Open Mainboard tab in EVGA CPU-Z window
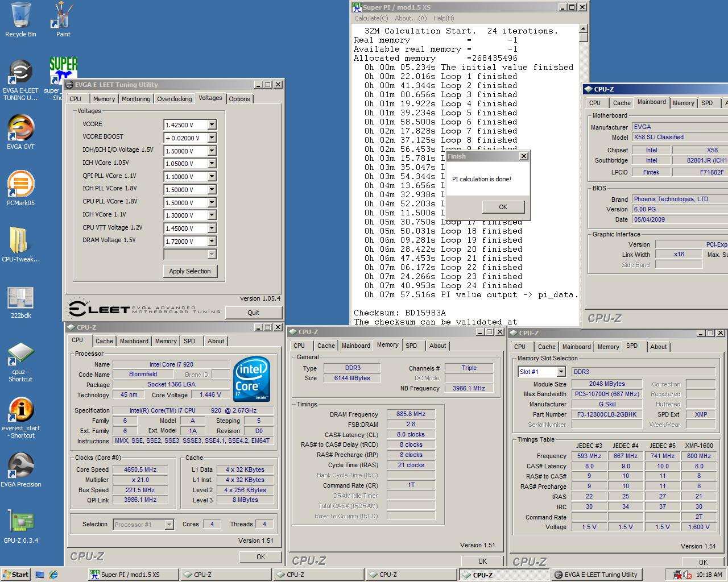728x582 pixels. click(651, 102)
